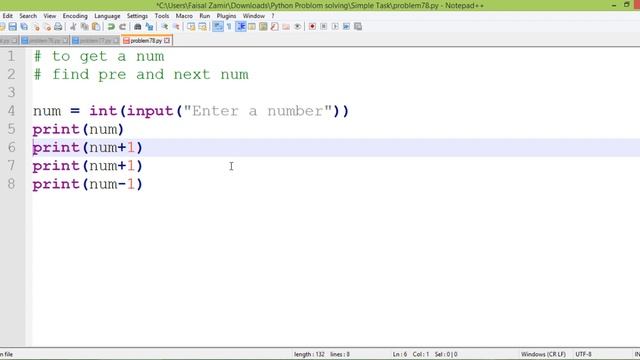Switch to the problem77.py tab

[95, 41]
